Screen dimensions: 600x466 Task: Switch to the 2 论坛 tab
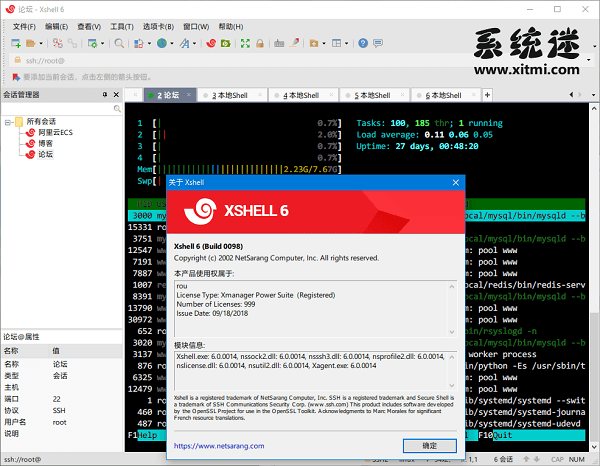(x=168, y=95)
